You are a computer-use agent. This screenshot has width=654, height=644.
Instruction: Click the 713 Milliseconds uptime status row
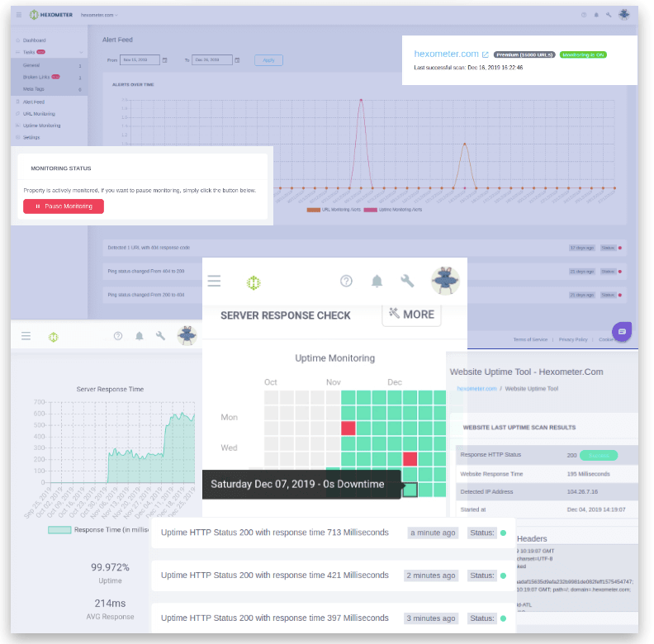(334, 533)
